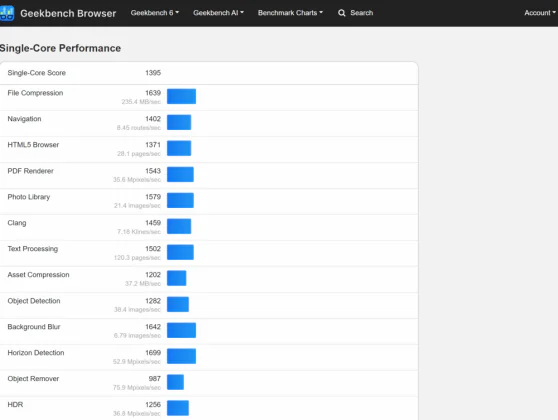The height and width of the screenshot is (420, 558).
Task: Click the Clang benchmark label
Action: (x=17, y=223)
